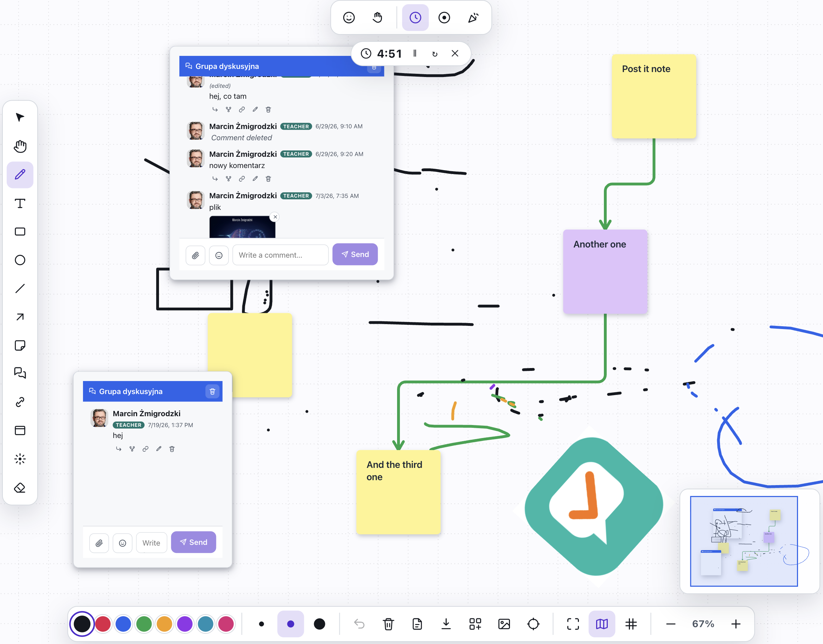This screenshot has width=823, height=644.
Task: Select the Text tool
Action: pyautogui.click(x=20, y=204)
